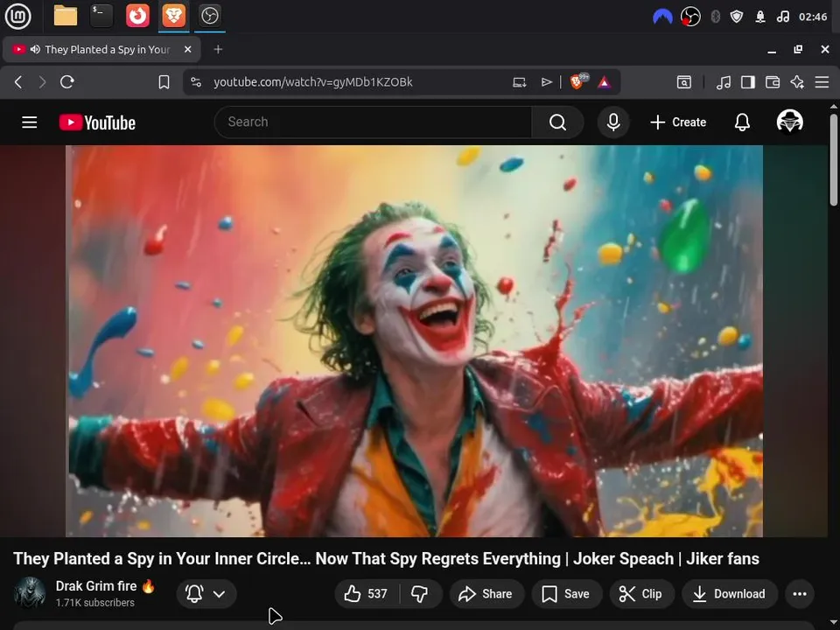The height and width of the screenshot is (630, 840).
Task: Bookmark this page
Action: (164, 82)
